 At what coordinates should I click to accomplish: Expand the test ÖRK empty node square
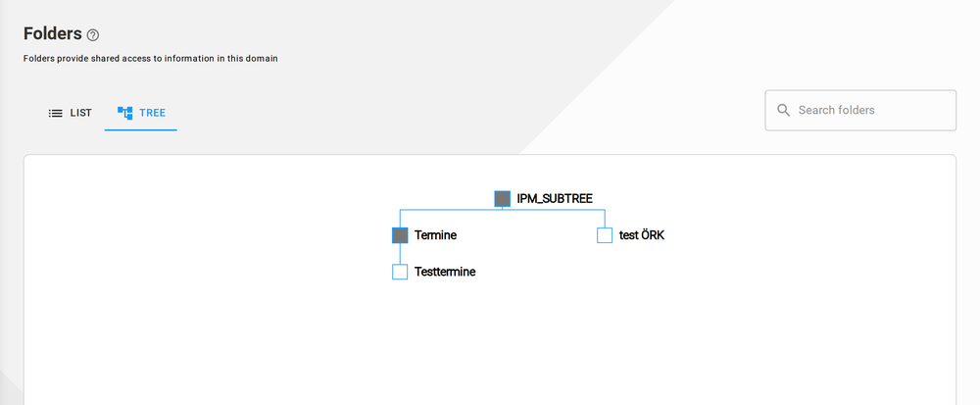(605, 235)
